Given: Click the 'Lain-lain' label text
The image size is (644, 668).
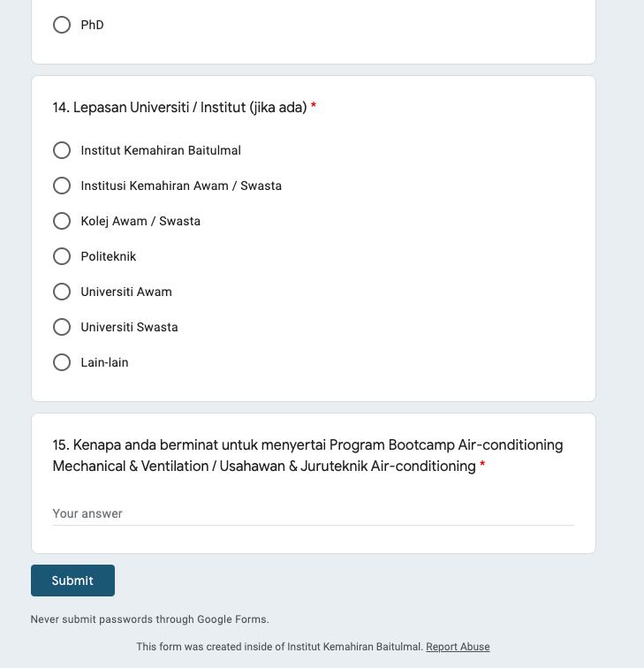Looking at the screenshot, I should tap(104, 362).
